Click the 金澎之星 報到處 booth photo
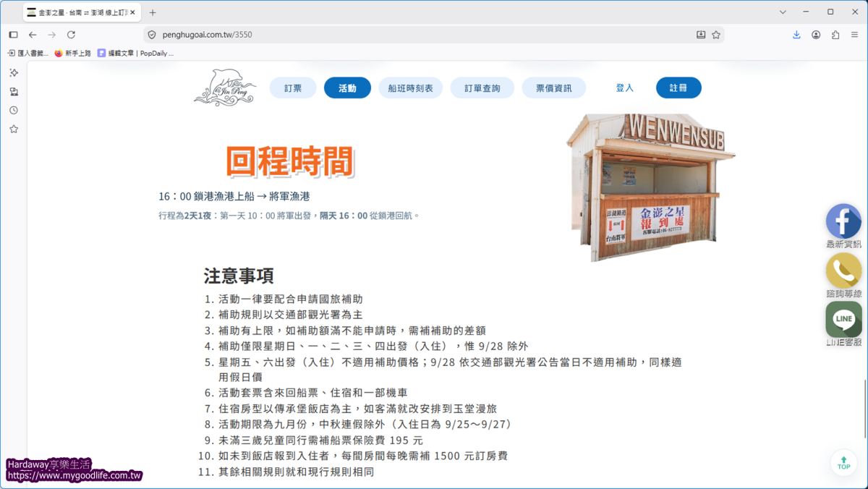 click(x=650, y=188)
